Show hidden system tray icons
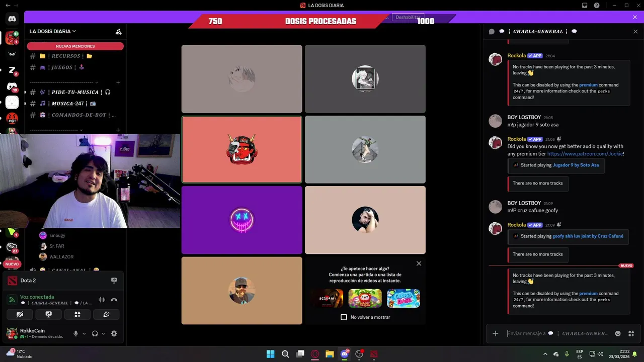644x362 pixels. [545, 354]
